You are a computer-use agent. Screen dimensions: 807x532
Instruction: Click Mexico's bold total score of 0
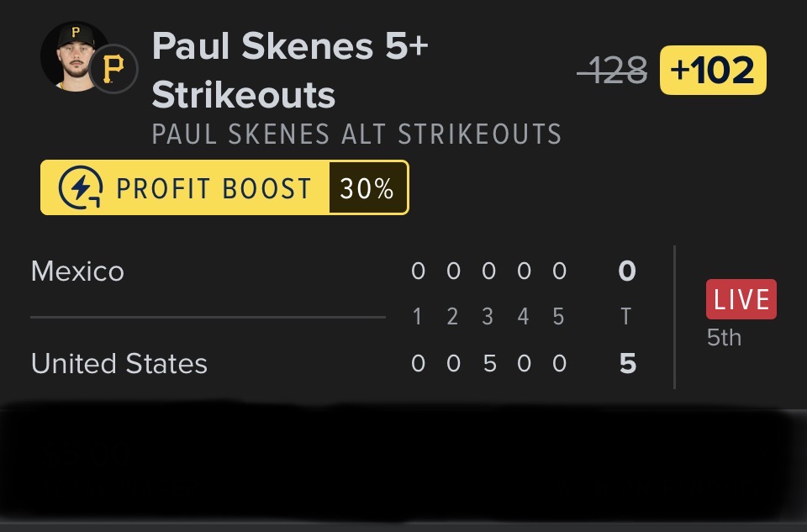[x=626, y=271]
